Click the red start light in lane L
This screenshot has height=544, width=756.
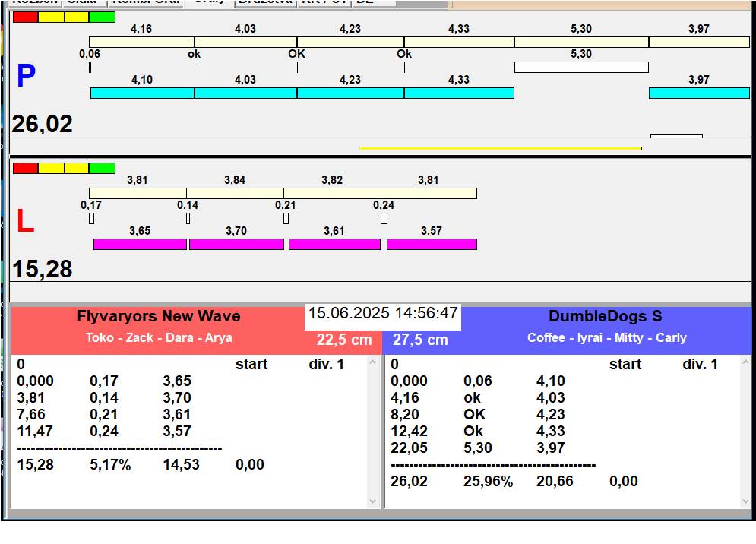pos(25,168)
